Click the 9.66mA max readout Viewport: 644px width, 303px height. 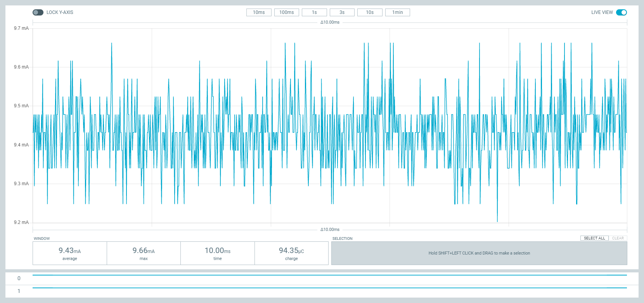[x=144, y=253]
